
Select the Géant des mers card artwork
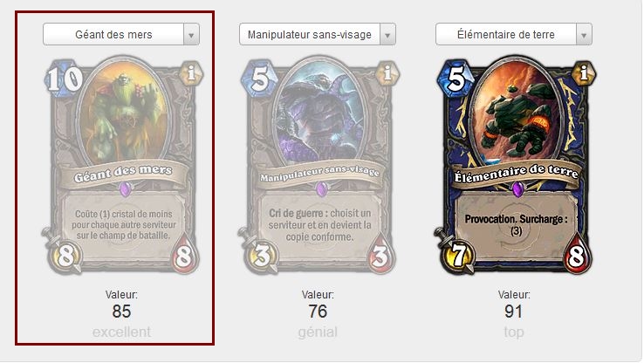click(124, 111)
